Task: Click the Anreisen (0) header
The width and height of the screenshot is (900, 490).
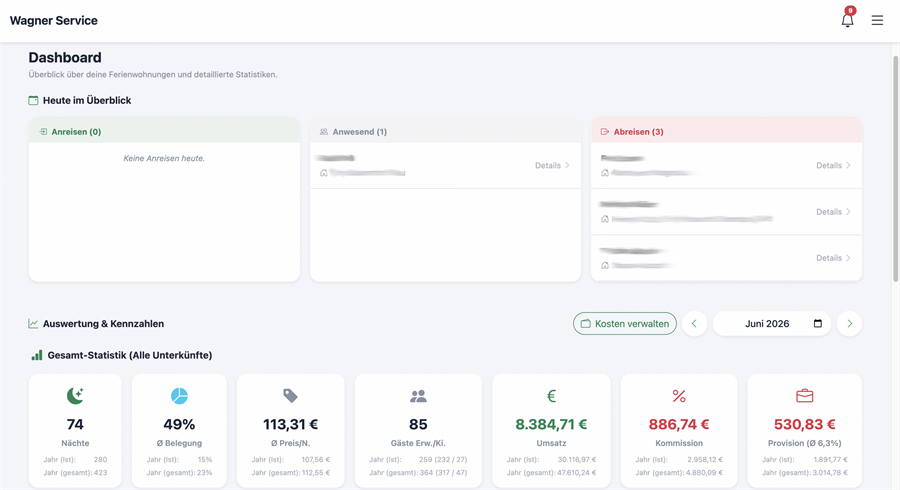Action: click(164, 131)
